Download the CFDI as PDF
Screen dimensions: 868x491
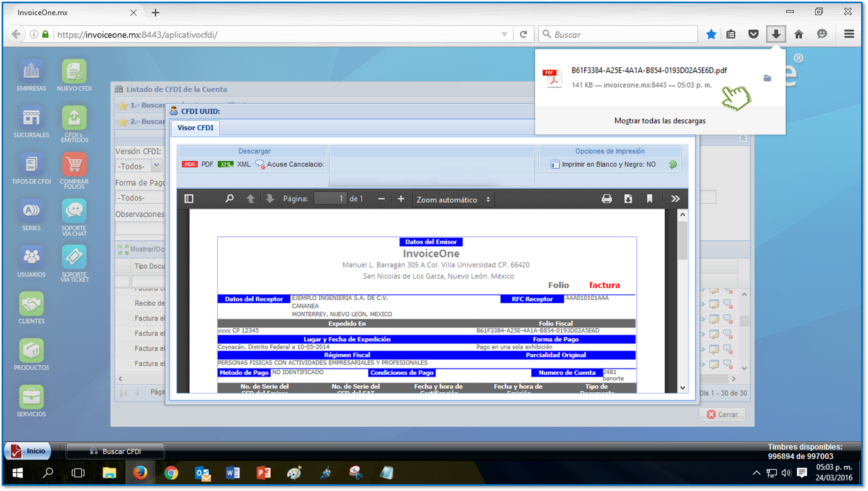[197, 164]
